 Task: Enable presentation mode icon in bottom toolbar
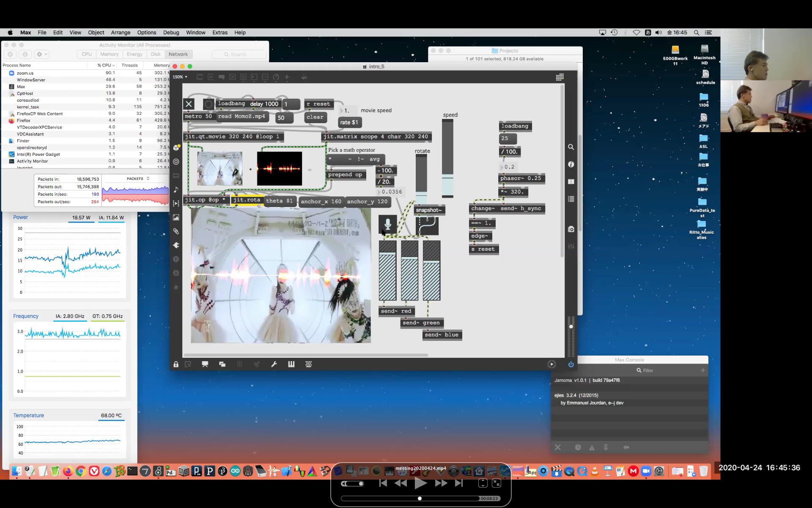[x=205, y=364]
